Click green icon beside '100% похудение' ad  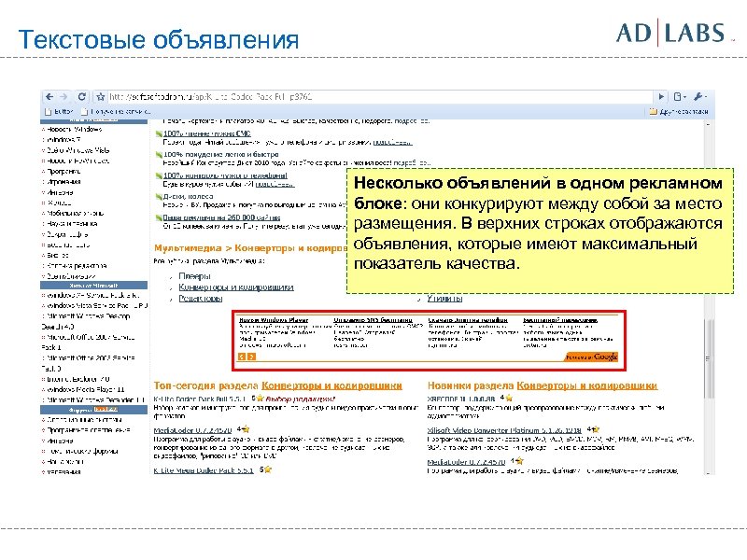click(x=159, y=155)
